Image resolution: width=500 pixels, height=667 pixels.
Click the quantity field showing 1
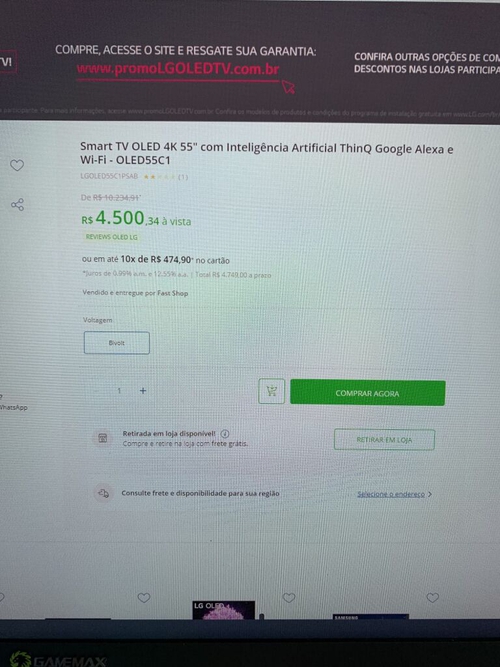click(119, 391)
